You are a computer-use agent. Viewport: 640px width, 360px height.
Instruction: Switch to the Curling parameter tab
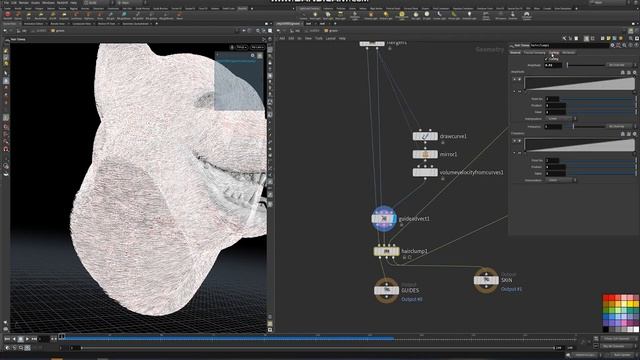[554, 53]
